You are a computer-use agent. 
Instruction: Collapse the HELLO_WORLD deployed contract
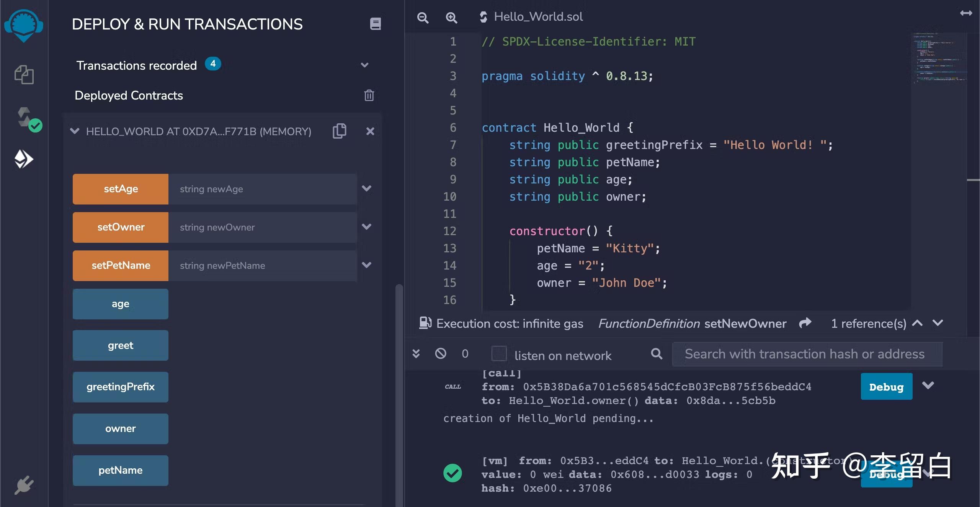pos(75,131)
